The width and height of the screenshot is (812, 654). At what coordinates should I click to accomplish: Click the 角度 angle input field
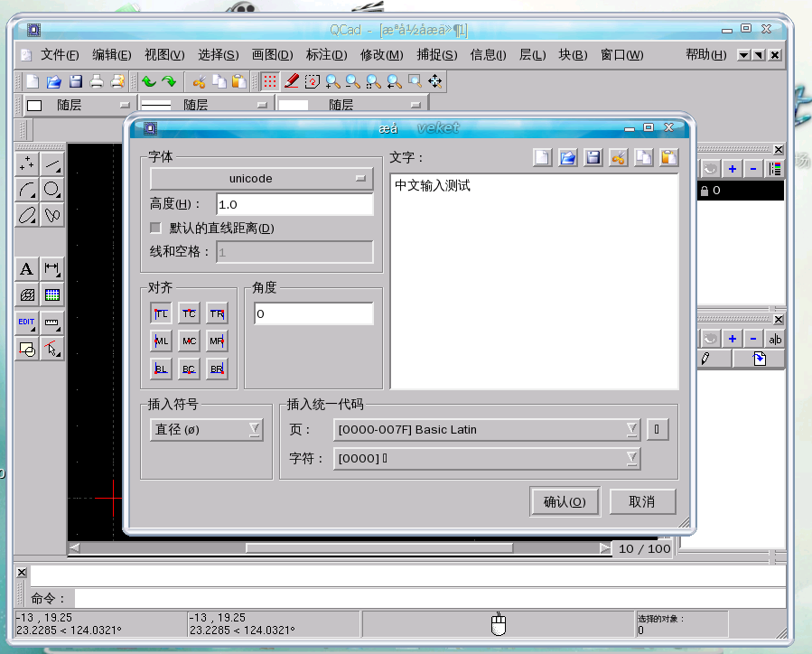coord(313,313)
